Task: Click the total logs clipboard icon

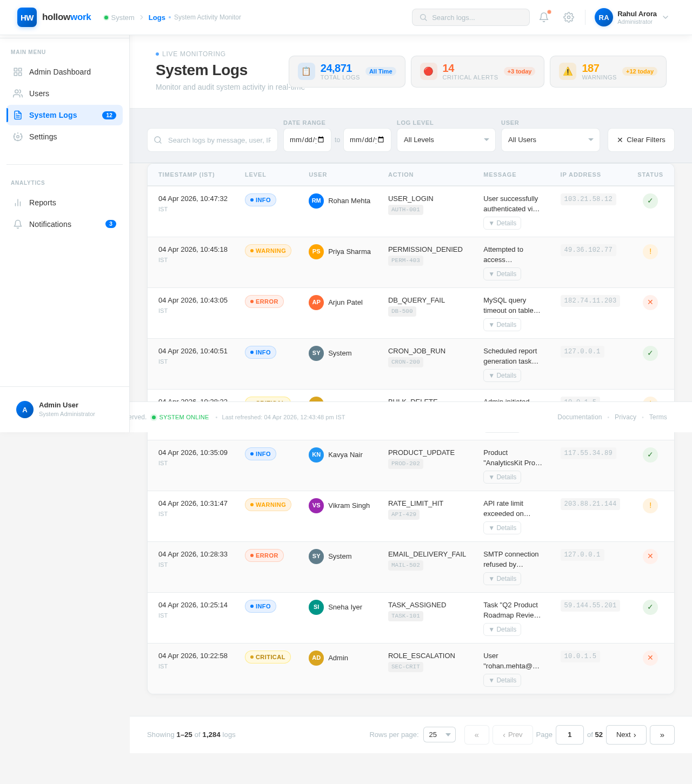Action: click(307, 71)
